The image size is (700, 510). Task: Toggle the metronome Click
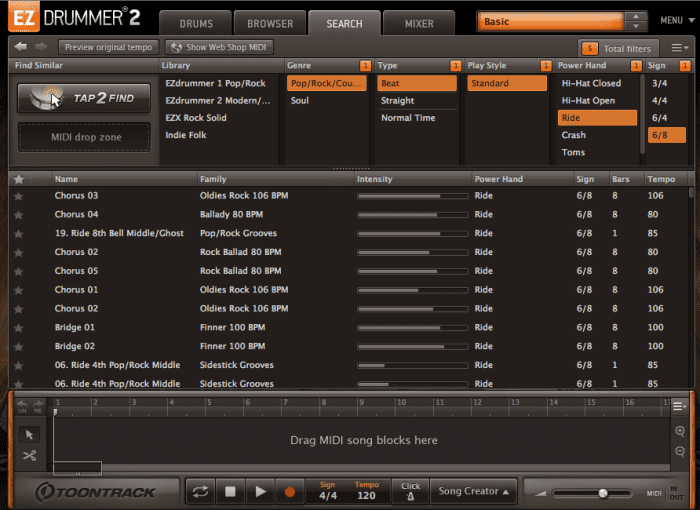click(410, 491)
